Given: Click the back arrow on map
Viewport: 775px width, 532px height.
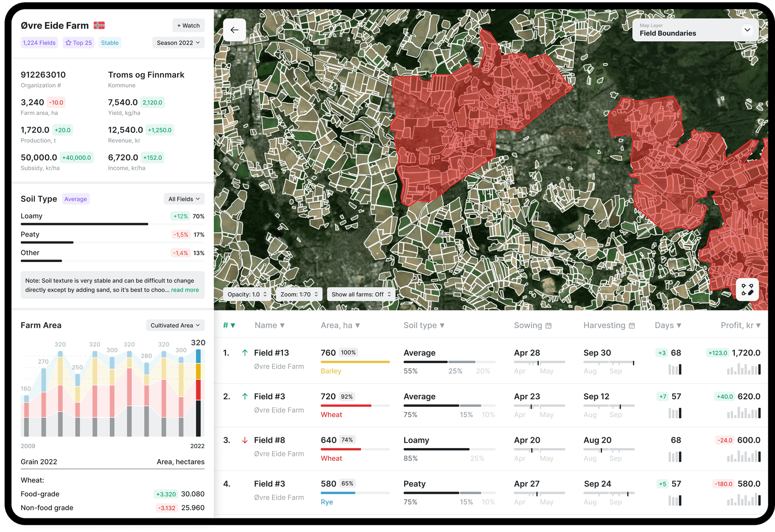Looking at the screenshot, I should [234, 30].
